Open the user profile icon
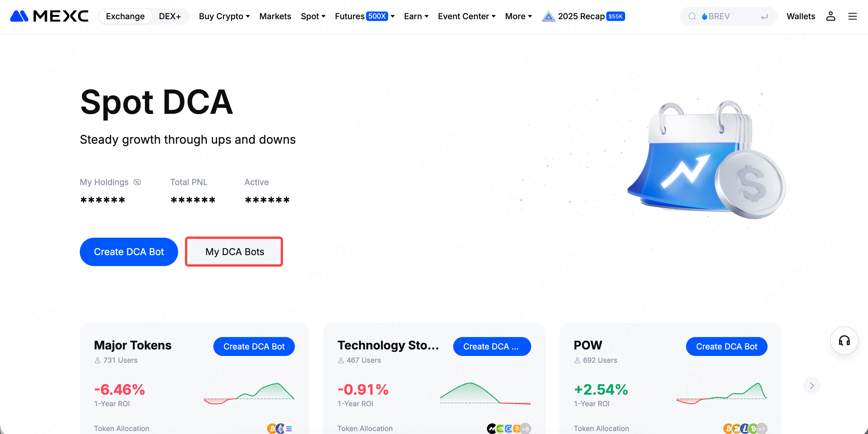 tap(830, 16)
